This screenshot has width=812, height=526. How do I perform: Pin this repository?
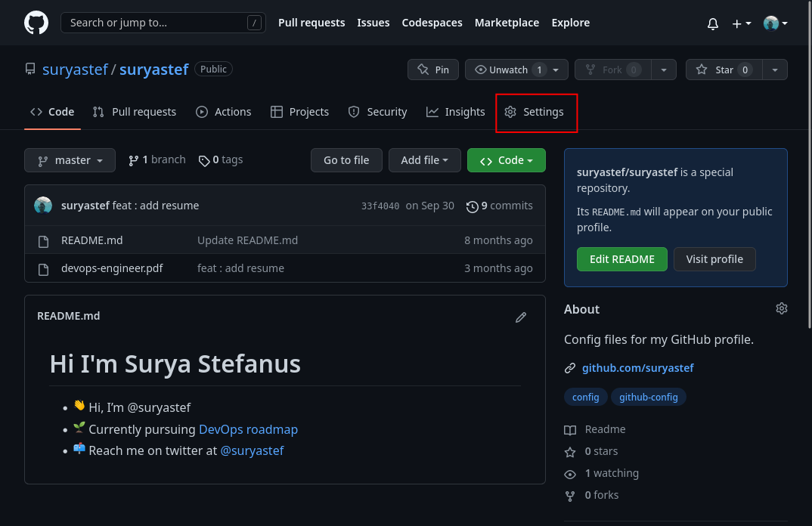click(x=433, y=70)
